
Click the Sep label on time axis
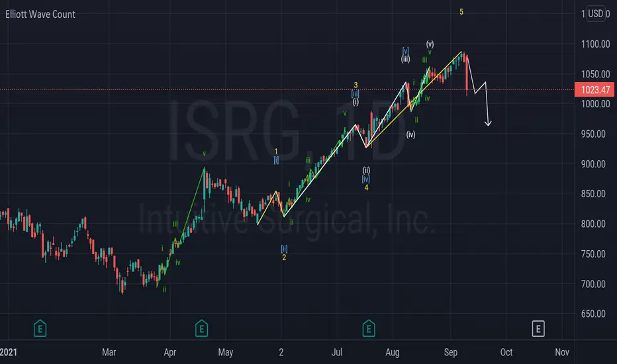click(x=451, y=352)
